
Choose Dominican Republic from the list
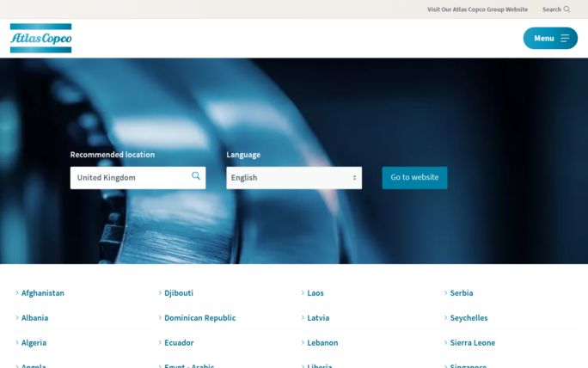199,318
